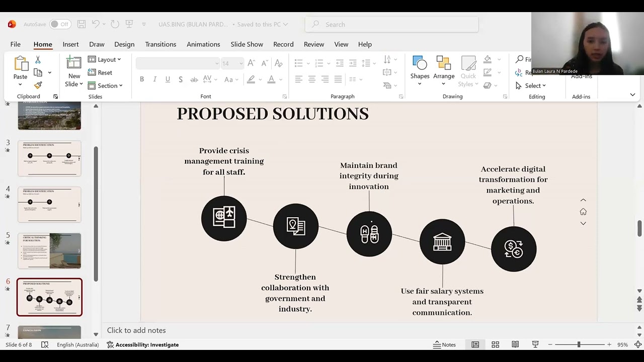Switch to the Insert tab
This screenshot has height=362, width=644.
tap(70, 44)
